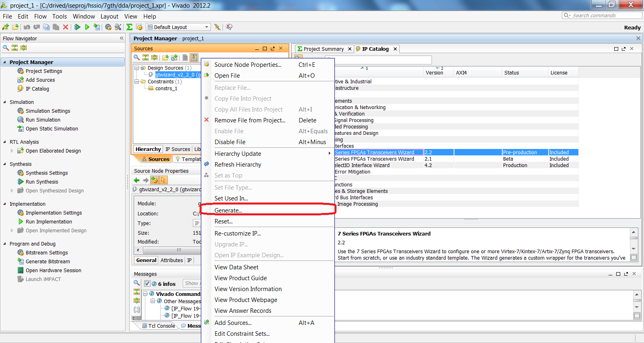Click the Copy toolbar icon
Image resolution: width=644 pixels, height=343 pixels.
pyautogui.click(x=46, y=27)
